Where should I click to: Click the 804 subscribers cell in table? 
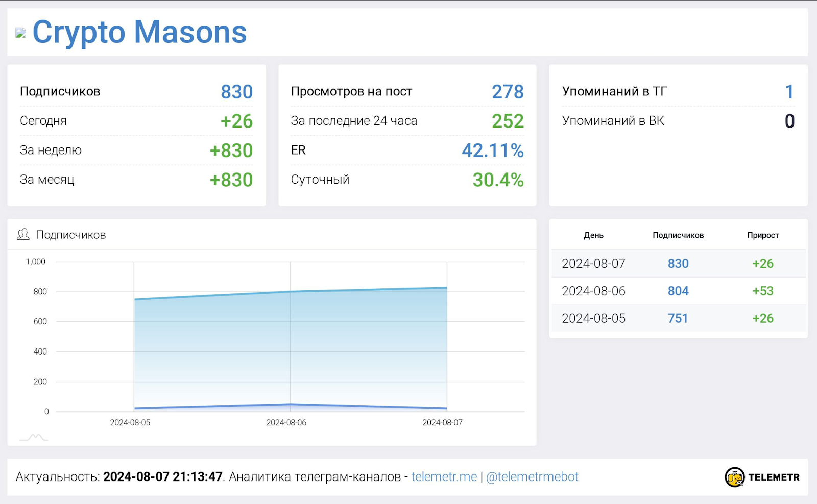(678, 291)
